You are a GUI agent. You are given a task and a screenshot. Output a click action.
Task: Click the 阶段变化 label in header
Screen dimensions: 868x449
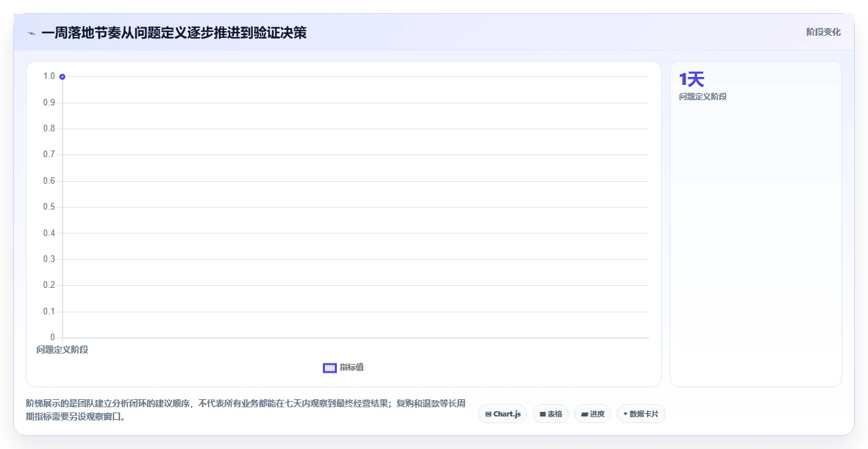[824, 32]
